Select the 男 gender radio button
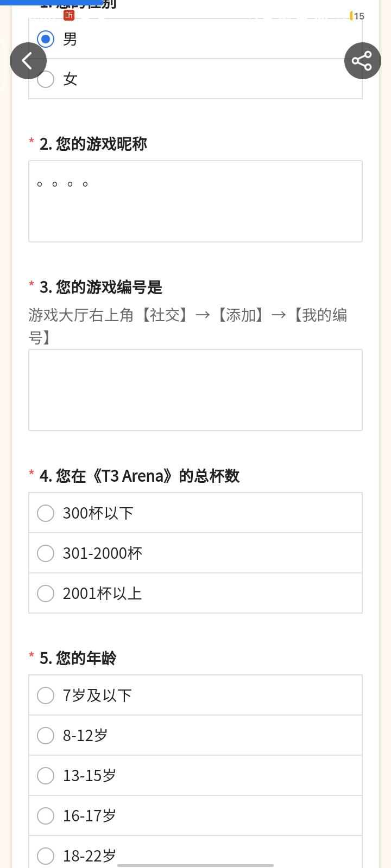The height and width of the screenshot is (868, 391). click(46, 39)
